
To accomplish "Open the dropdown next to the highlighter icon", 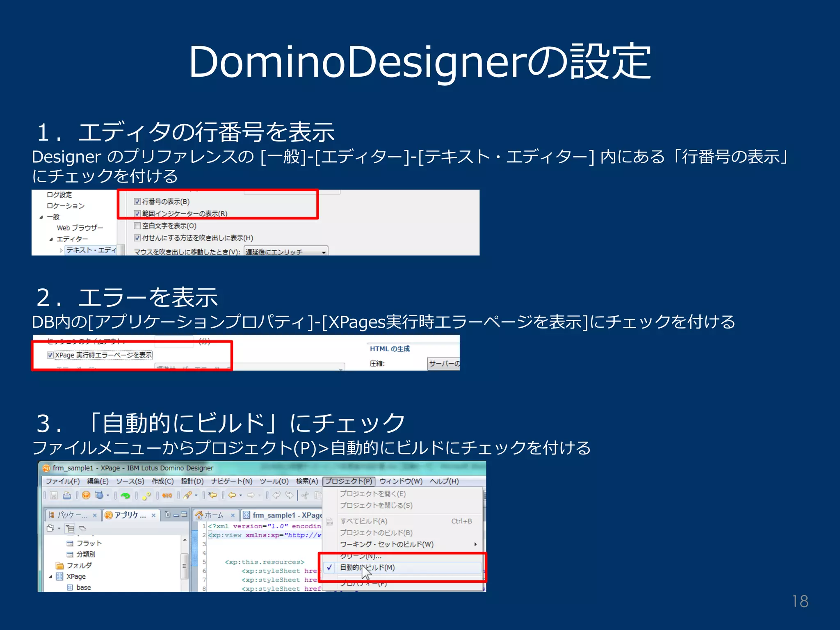I will coord(196,495).
